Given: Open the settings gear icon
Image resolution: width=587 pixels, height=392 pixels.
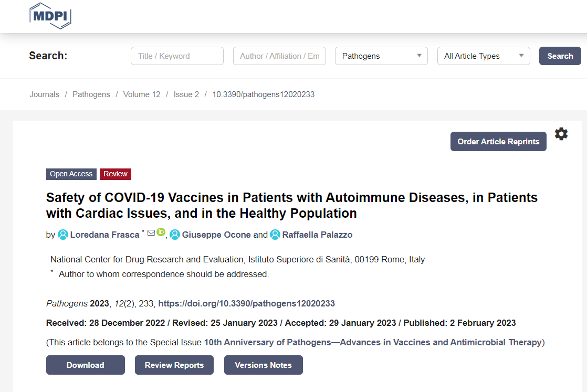Looking at the screenshot, I should pos(561,134).
